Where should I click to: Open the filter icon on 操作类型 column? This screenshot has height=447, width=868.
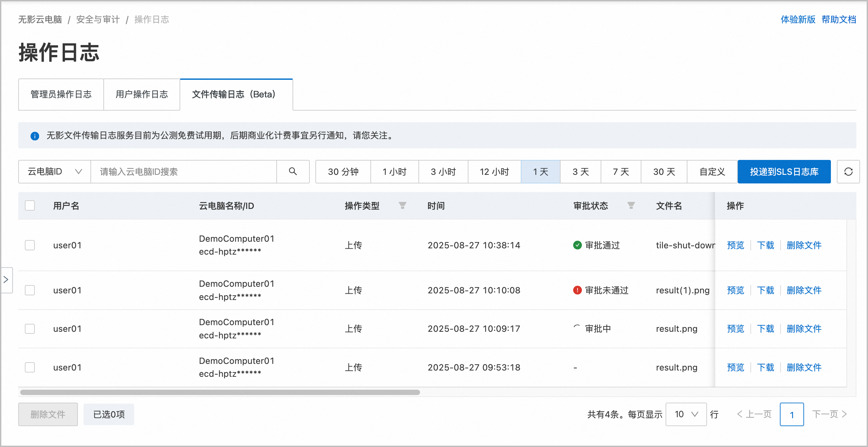click(x=402, y=206)
